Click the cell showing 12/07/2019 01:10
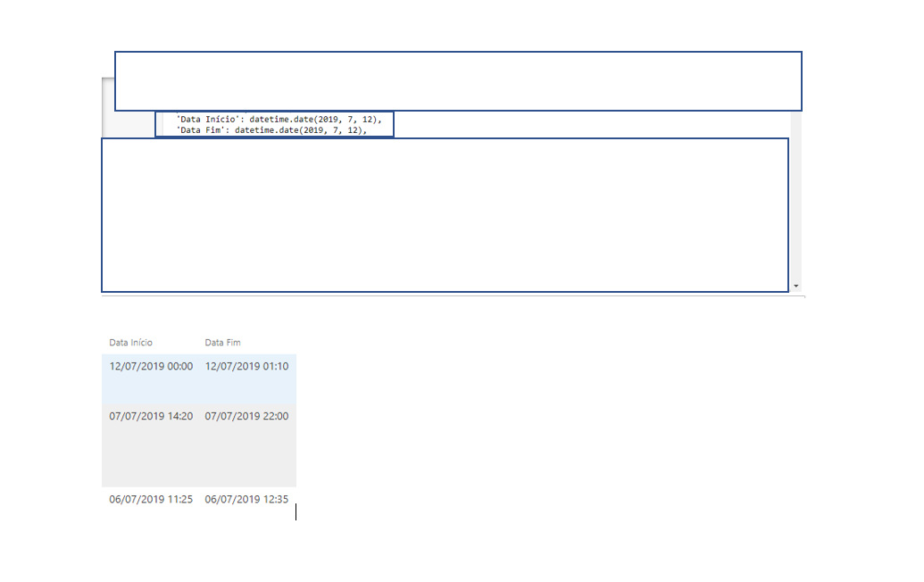Screen dimensions: 924x582 (x=248, y=366)
